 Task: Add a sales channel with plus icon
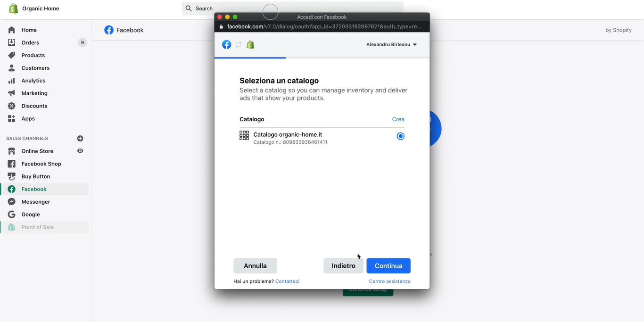pyautogui.click(x=80, y=139)
